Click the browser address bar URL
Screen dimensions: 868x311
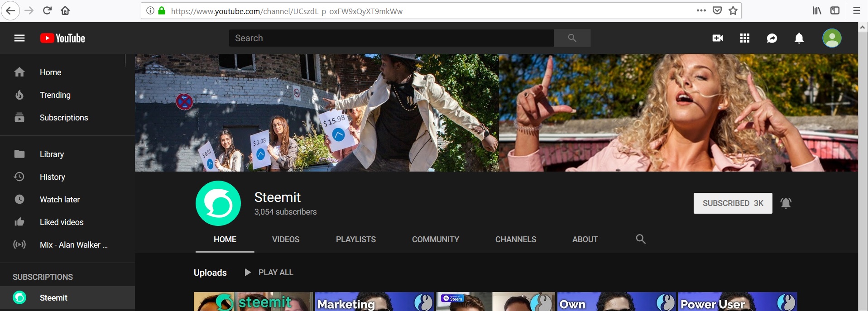click(x=287, y=11)
